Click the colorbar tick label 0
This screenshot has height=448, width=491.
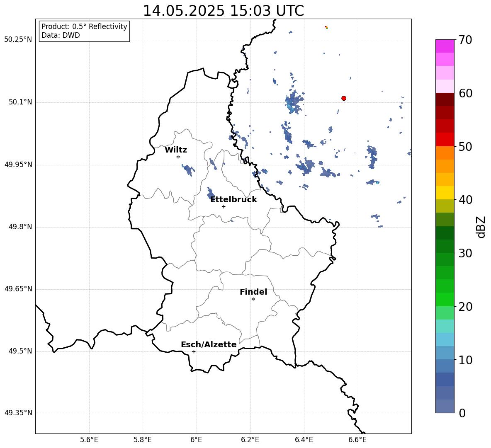click(462, 413)
